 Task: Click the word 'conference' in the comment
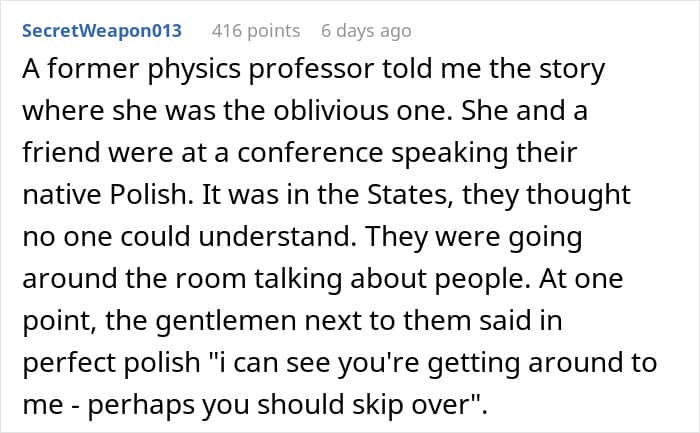310,153
